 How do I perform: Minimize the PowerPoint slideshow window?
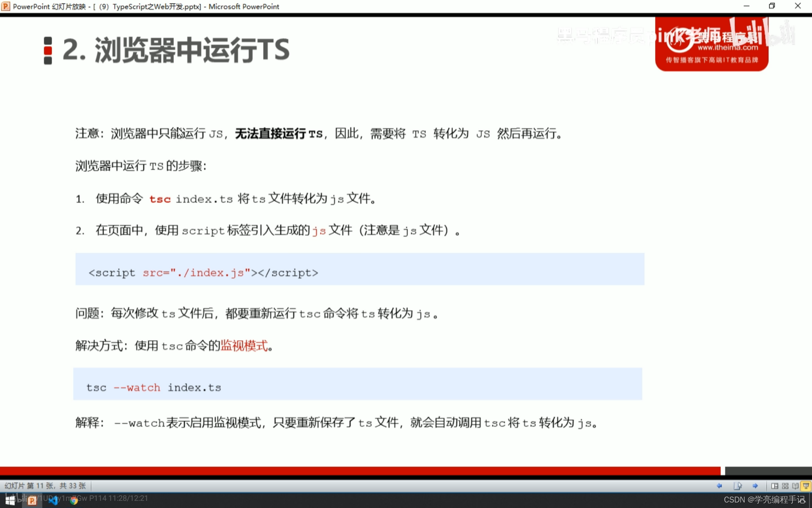click(746, 6)
